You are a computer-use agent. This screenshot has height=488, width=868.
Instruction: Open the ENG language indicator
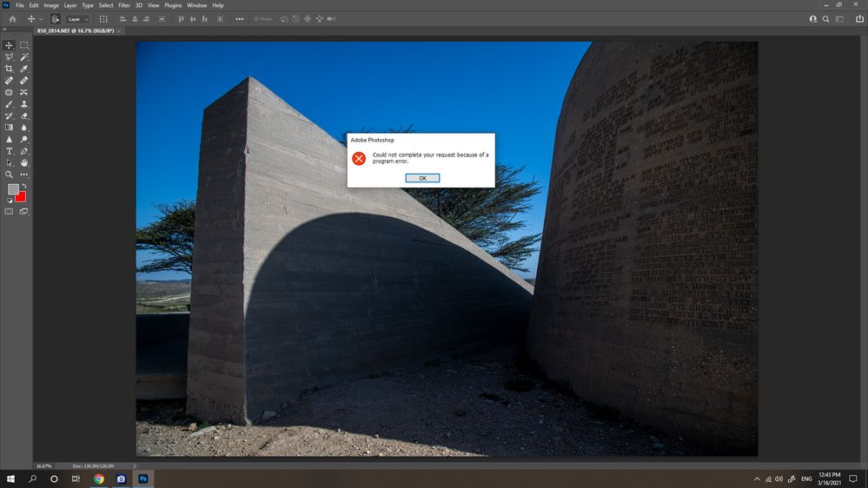pyautogui.click(x=806, y=478)
